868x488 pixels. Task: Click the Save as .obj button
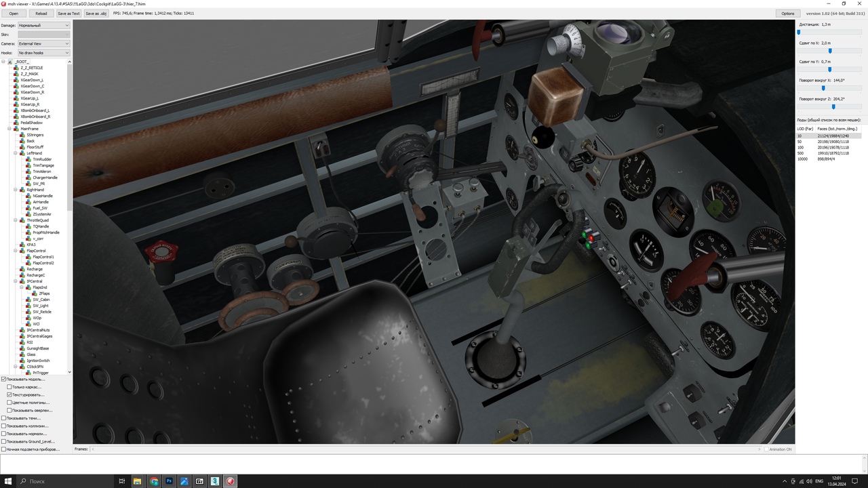[96, 14]
